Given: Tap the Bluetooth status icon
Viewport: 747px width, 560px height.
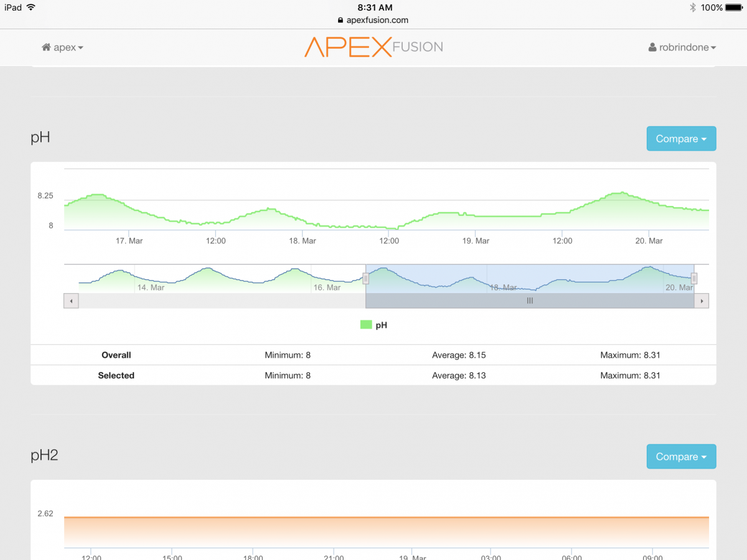Looking at the screenshot, I should point(692,7).
